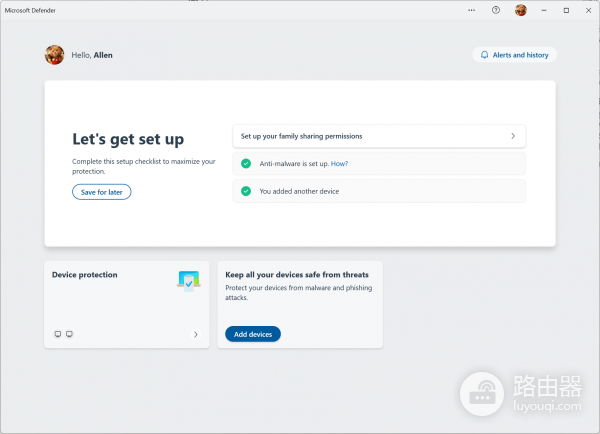Open Device protection using the arrow chevron
Screen dimensions: 600x434
click(195, 335)
